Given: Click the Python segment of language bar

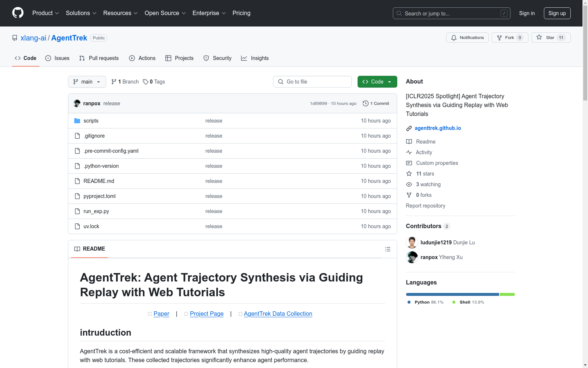Looking at the screenshot, I should pos(452,294).
